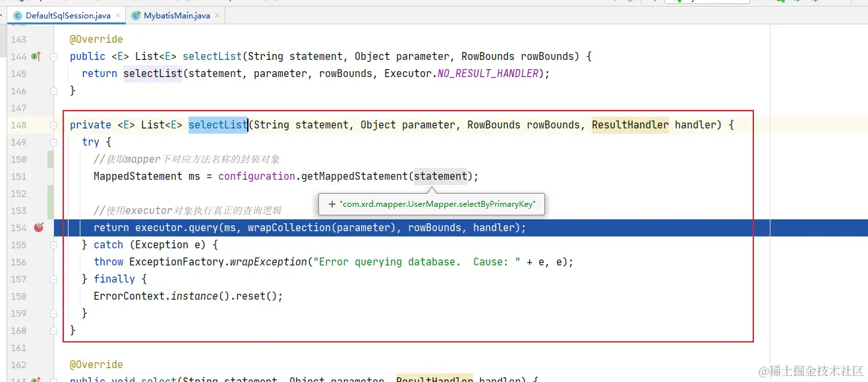Screen dimensions: 868x382
Task: Click the tooltip value "com.xrd.mapper.UserMapper.selectByPrimaryKey"
Action: 438,205
